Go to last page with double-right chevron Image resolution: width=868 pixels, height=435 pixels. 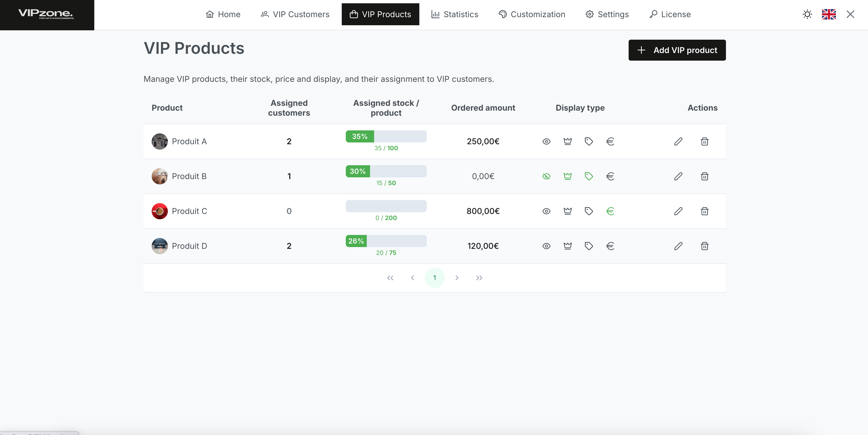click(479, 278)
